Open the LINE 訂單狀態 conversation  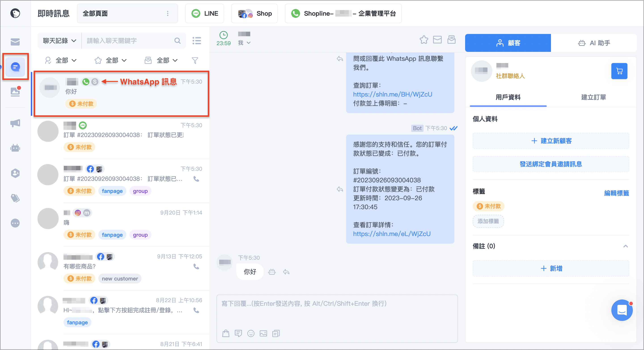121,137
